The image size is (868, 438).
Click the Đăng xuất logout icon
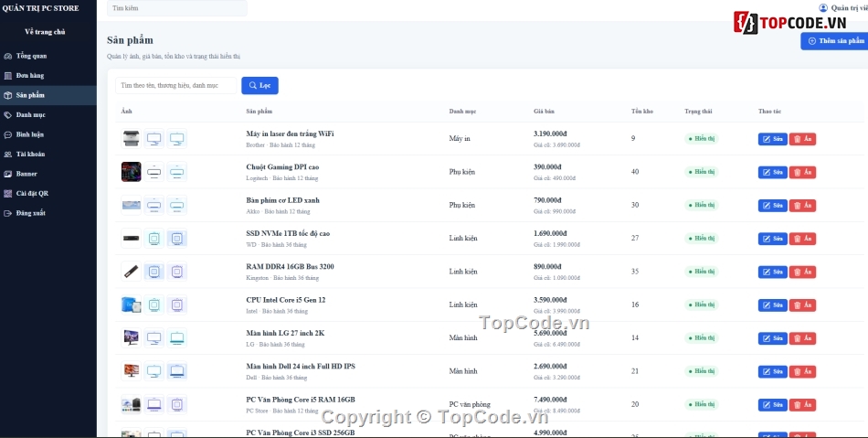point(7,213)
